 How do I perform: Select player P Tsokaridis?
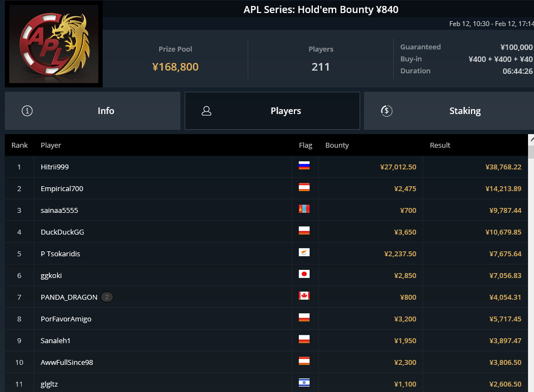[60, 254]
